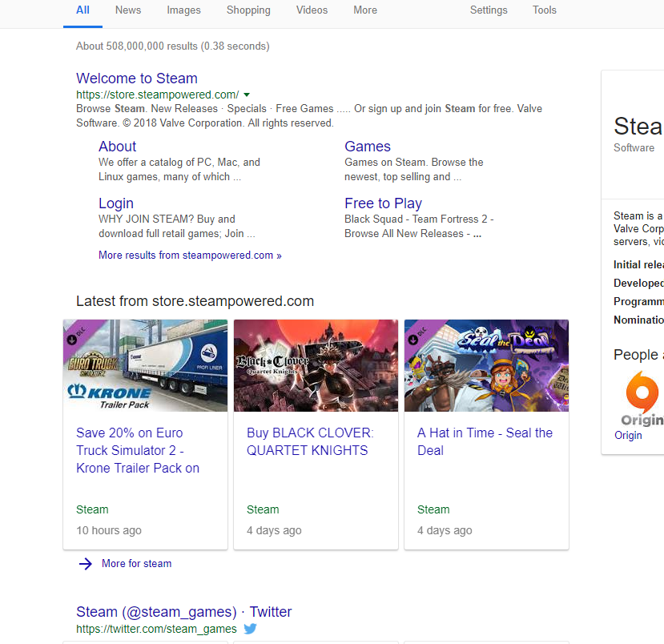Click the twitter.com/steam_games URL
Viewport: 664px width, 644px height.
156,629
